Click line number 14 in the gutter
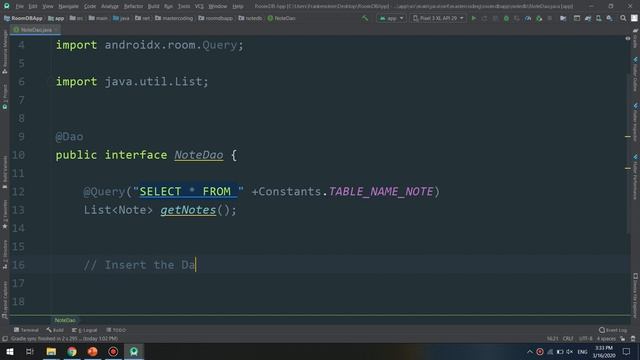 [18, 228]
